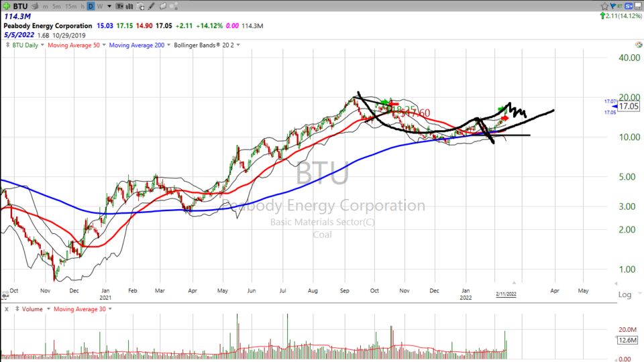644x362 pixels.
Task: Click the 12.6M volume label
Action: coord(628,340)
